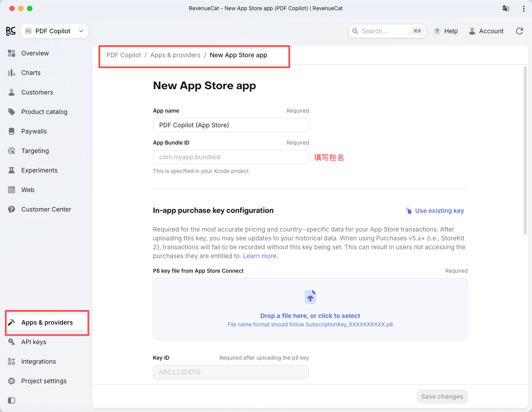532x412 pixels.
Task: Click Apps & providers breadcrumb link
Action: (x=175, y=55)
